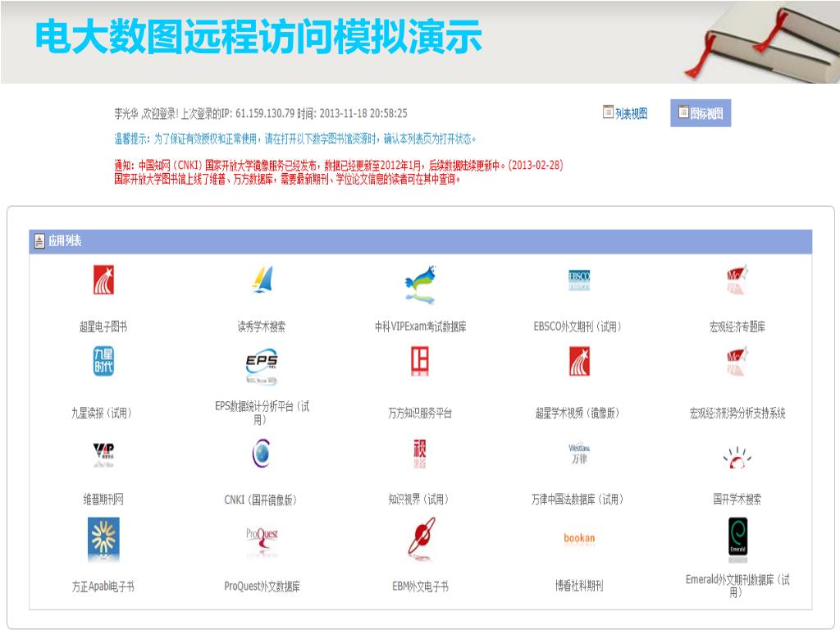Viewport: 840px width, 630px height.
Task: Open the CNKI(国开镜像版) label
Action: pyautogui.click(x=261, y=500)
